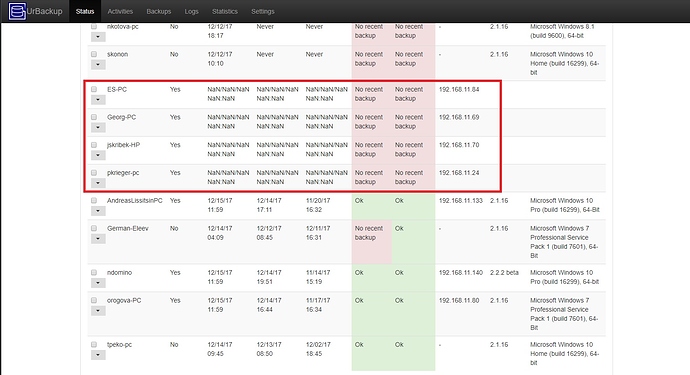Click the tpeko-pc computer name
690x375 pixels.
(x=119, y=344)
